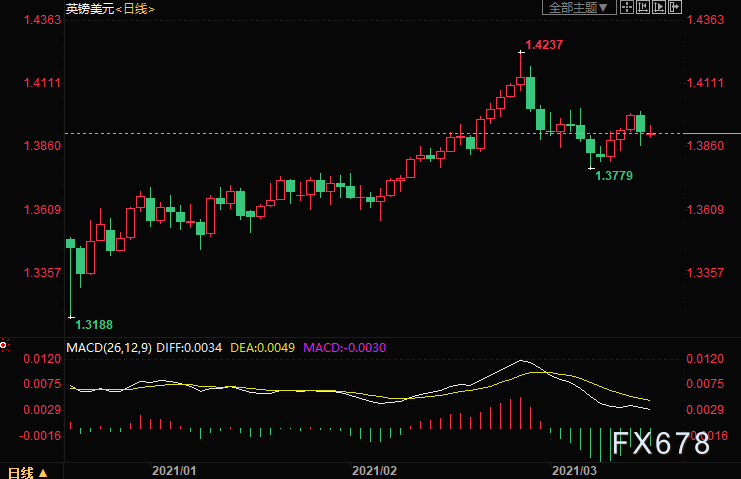Click the left axis 1.3357 price label
Screen dimensions: 741x479
[43, 273]
